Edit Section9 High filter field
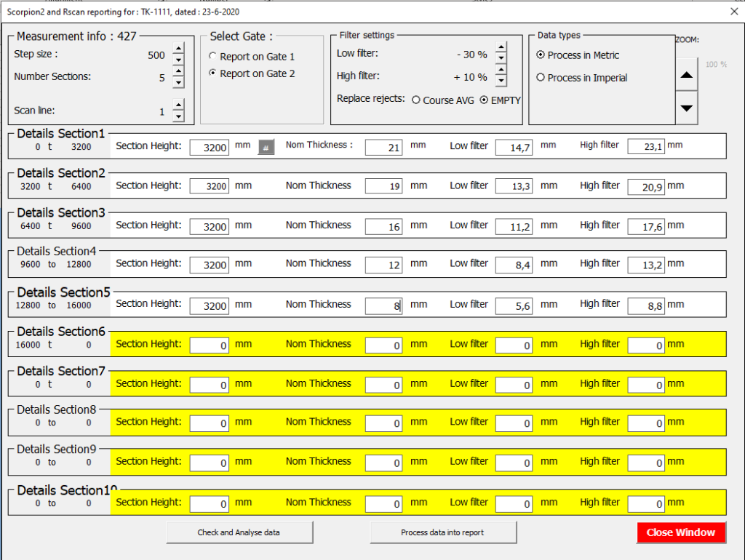Viewport: 745px width, 560px height. [646, 463]
